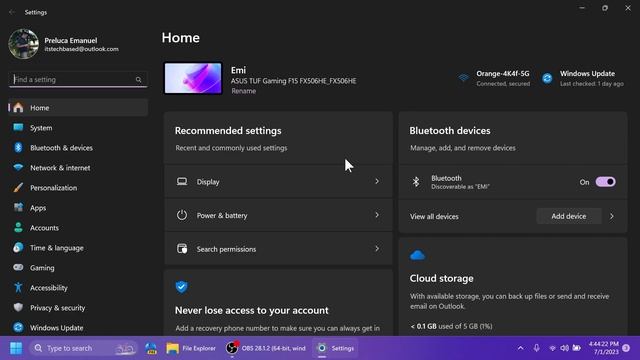The width and height of the screenshot is (640, 360).
Task: Click the Recommended settings heading
Action: click(x=228, y=131)
